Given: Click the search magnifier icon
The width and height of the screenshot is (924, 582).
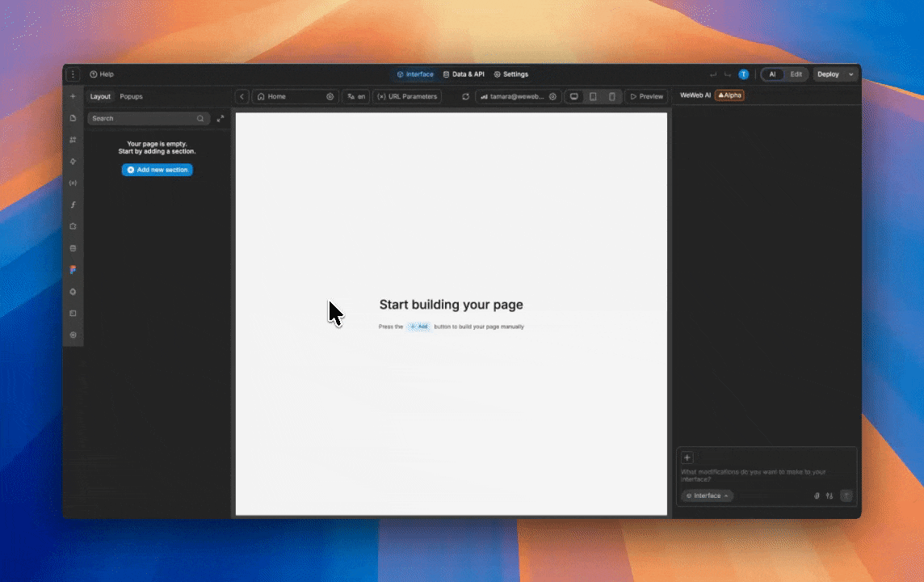Looking at the screenshot, I should pos(200,119).
